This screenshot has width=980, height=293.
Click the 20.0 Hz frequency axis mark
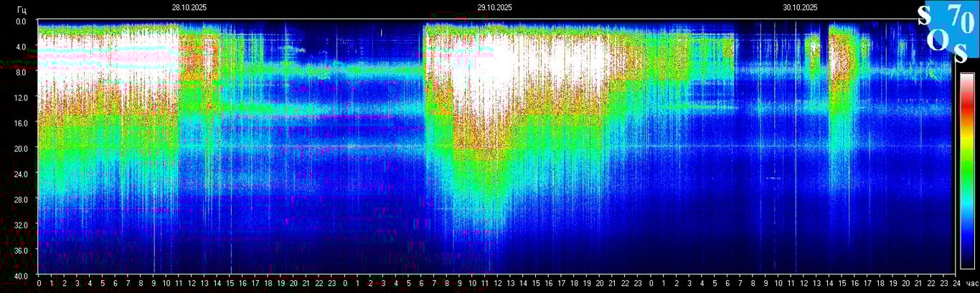coord(22,148)
